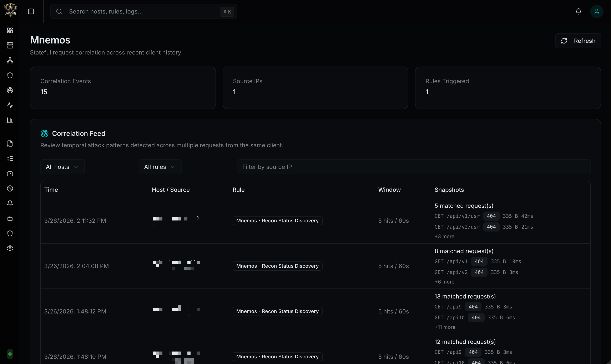Expand the +11 more snapshots link
This screenshot has height=364, width=611.
[445, 327]
